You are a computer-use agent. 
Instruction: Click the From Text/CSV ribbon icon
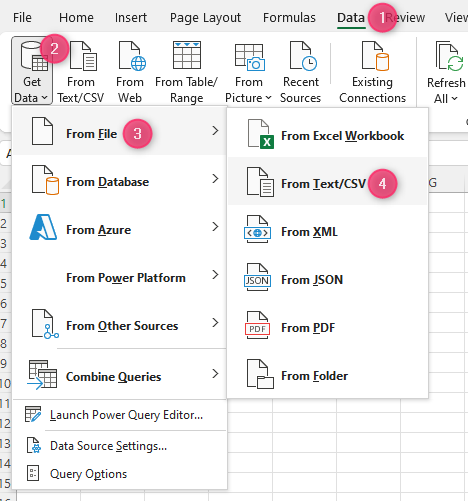pyautogui.click(x=81, y=71)
